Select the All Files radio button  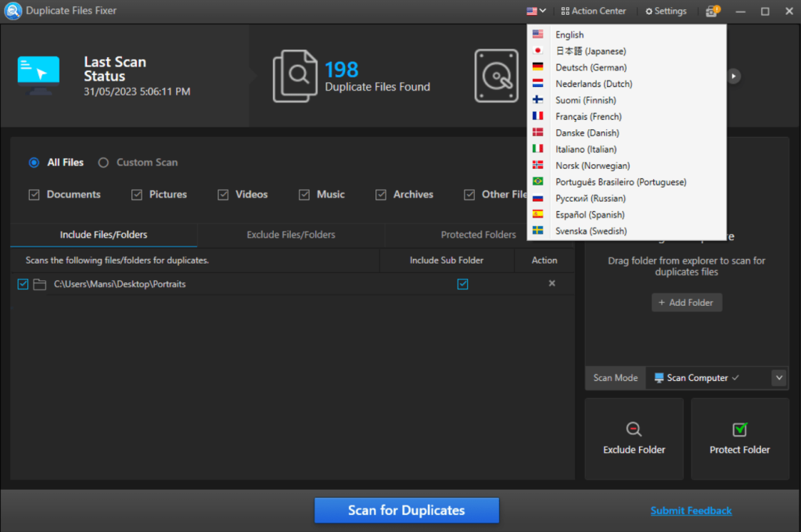point(34,163)
